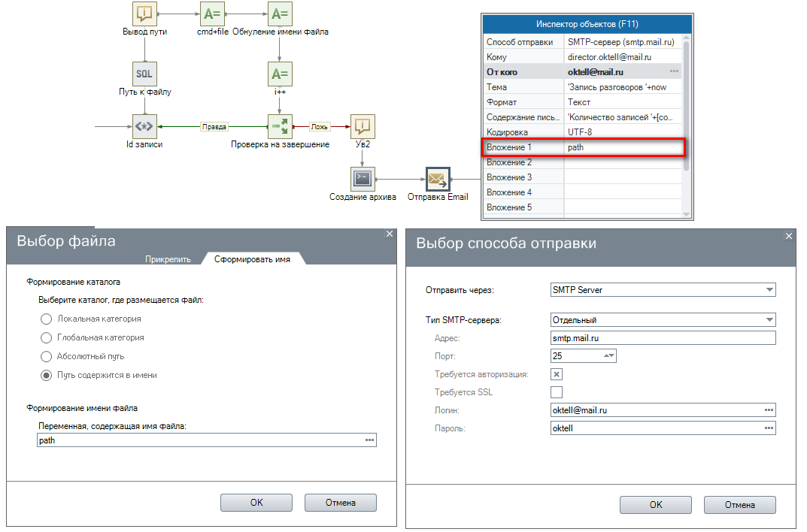Click the 'Отправка Email' envelope icon
Screen dimensions: 807x532
[437, 179]
